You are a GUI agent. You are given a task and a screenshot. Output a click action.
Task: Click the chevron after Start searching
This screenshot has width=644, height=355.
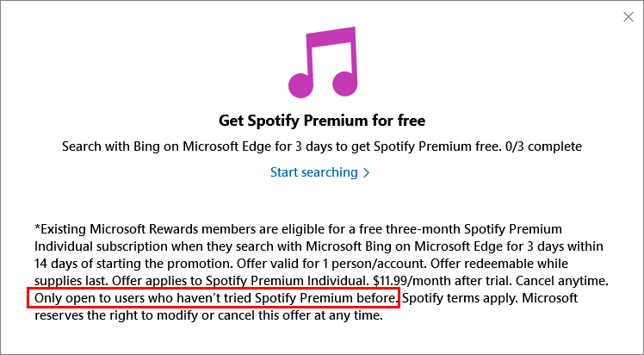pos(367,172)
